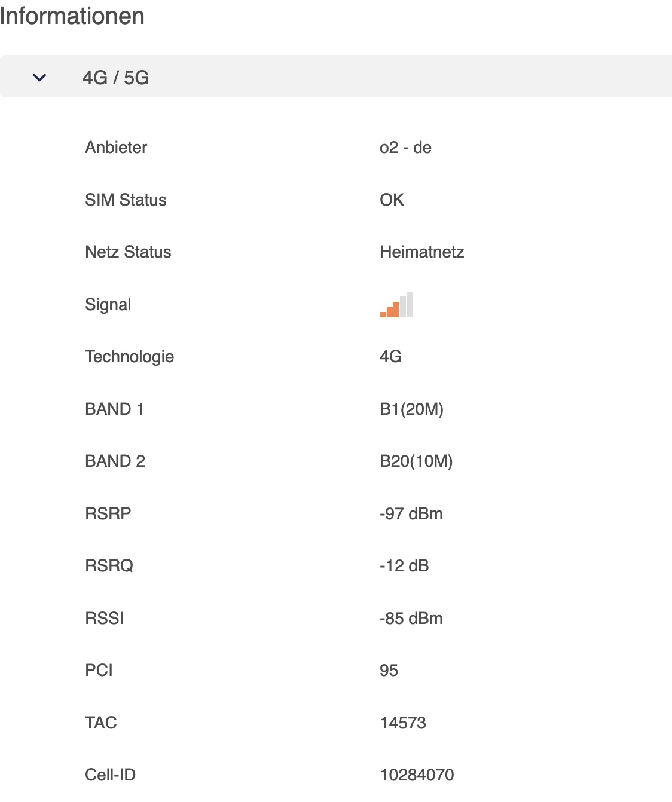Click the SIM status value OK

pyautogui.click(x=392, y=200)
